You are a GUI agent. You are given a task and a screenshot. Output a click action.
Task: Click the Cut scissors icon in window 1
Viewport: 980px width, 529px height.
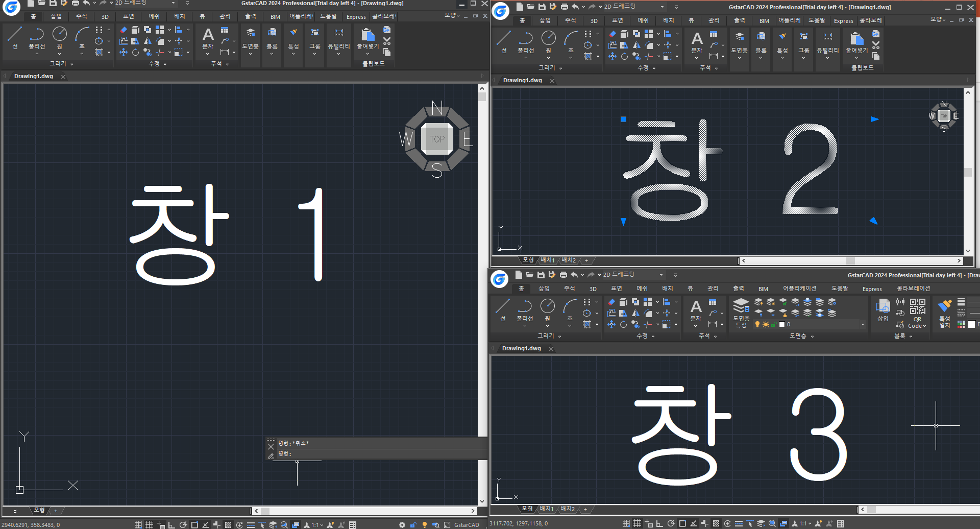point(387,41)
